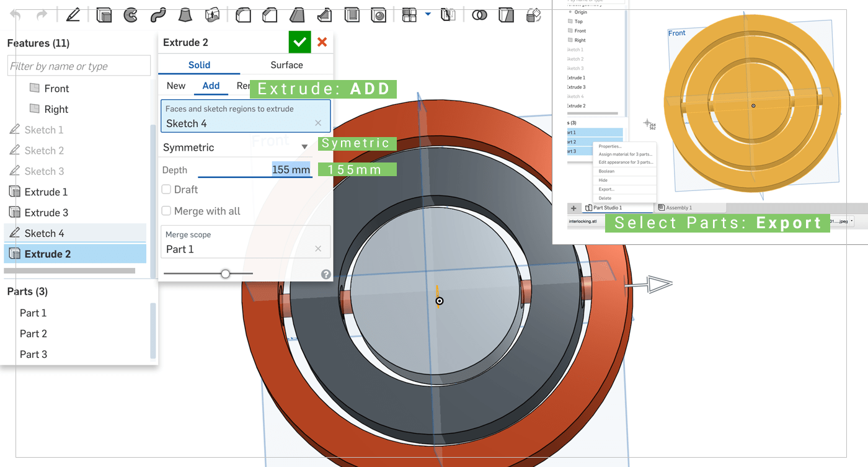
Task: Click the Undo arrow in the toolbar
Action: pos(15,14)
